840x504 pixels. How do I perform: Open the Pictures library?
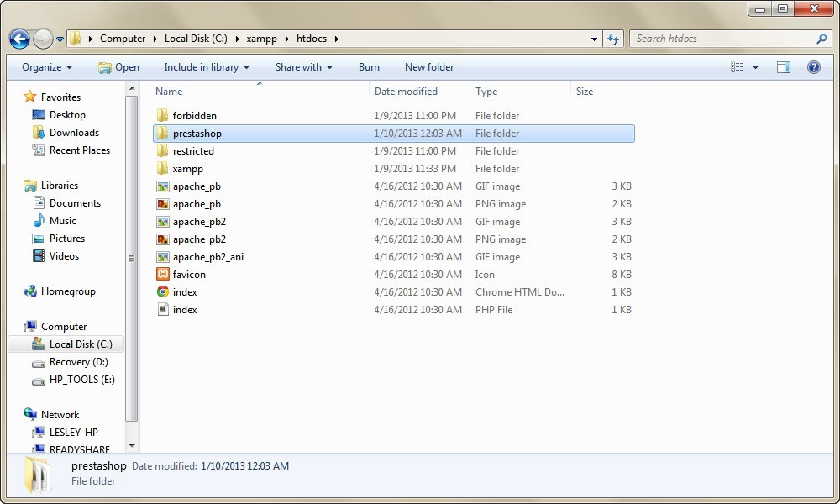coord(67,239)
